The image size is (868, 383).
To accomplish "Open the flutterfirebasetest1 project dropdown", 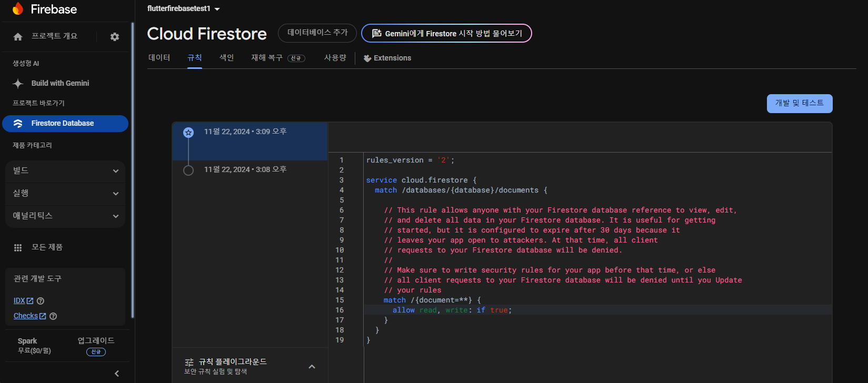I will [x=184, y=8].
